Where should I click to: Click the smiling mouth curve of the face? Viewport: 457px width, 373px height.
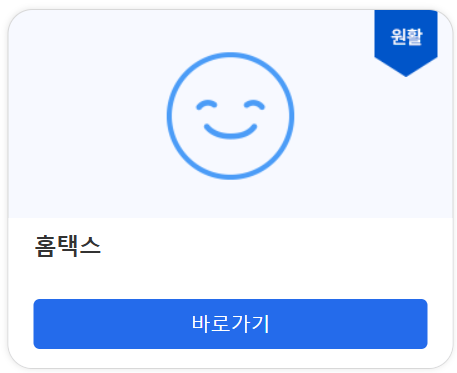(x=230, y=131)
